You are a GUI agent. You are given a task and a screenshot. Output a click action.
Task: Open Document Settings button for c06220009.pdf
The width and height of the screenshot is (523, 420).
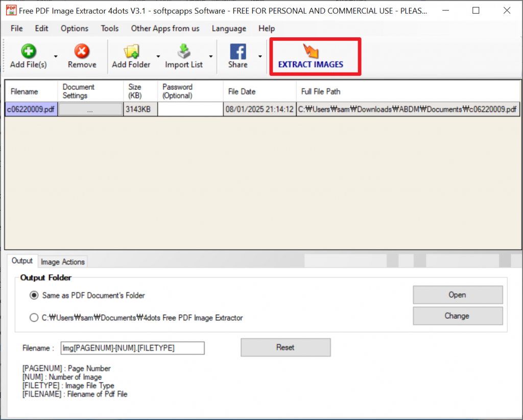(x=90, y=109)
